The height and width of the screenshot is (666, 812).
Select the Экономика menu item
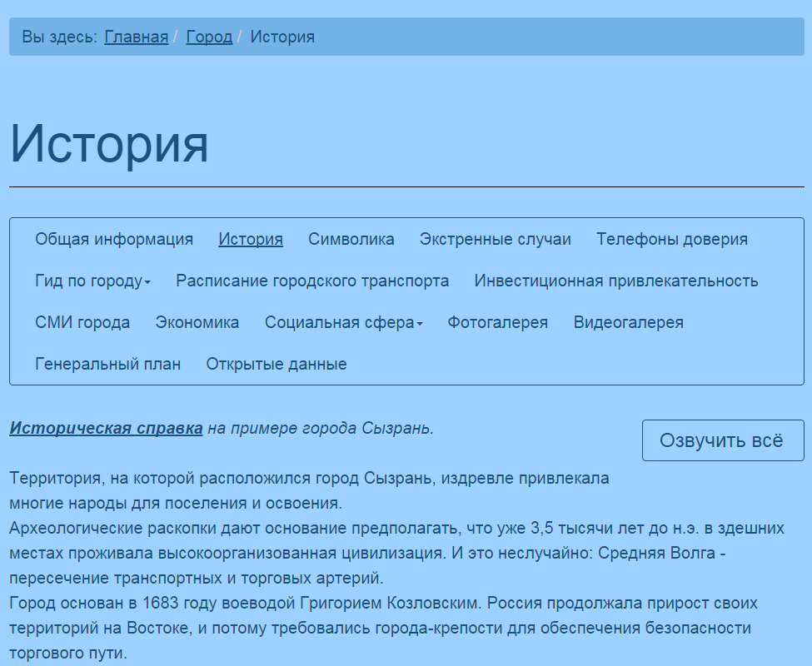point(197,323)
